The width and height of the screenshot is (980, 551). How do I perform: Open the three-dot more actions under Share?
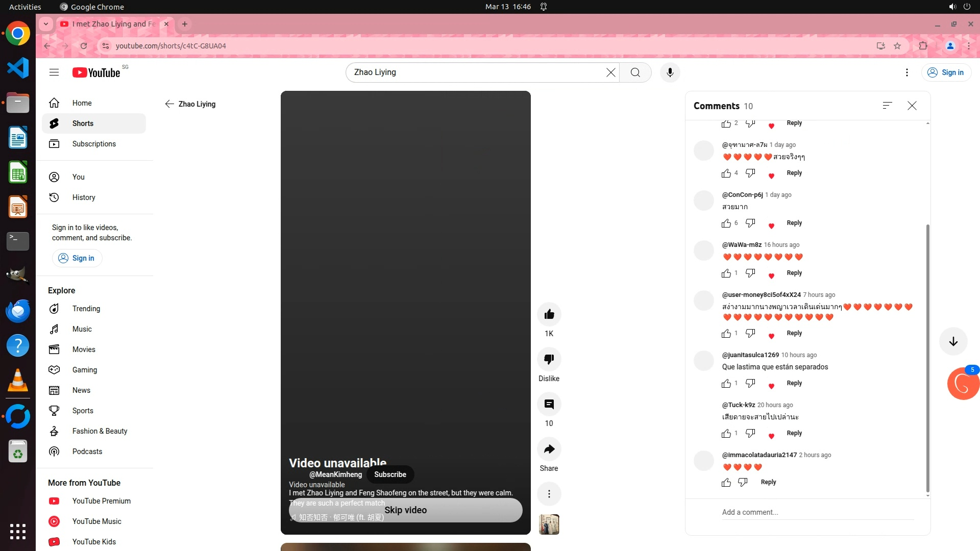549,494
